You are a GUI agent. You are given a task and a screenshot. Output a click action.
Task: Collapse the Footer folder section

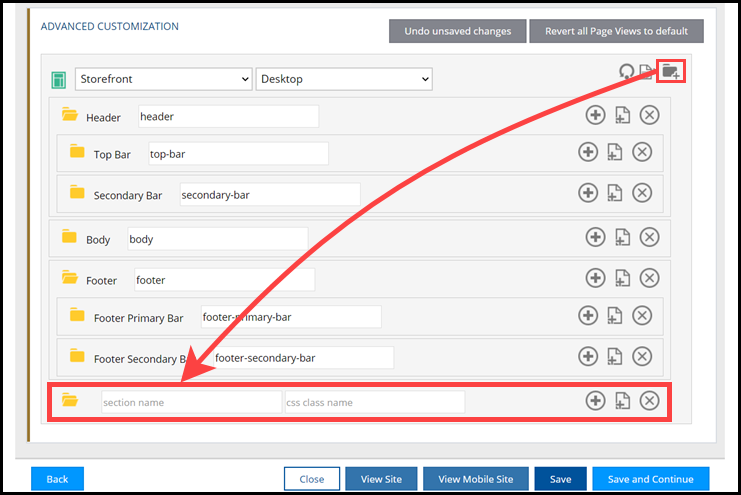70,278
